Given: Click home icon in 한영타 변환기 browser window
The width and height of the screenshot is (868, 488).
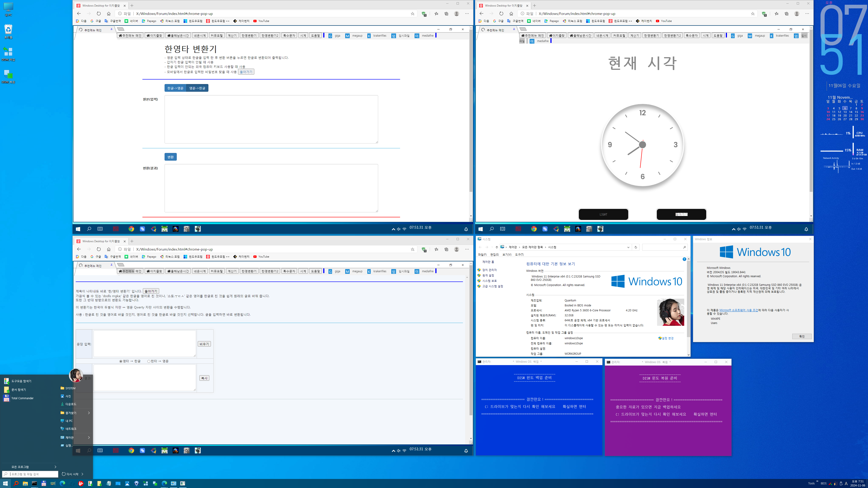Looking at the screenshot, I should 108,14.
